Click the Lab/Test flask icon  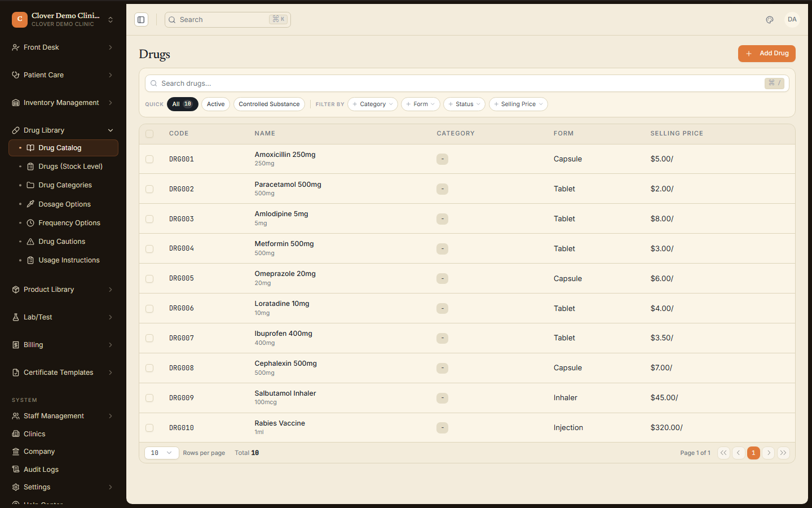16,317
